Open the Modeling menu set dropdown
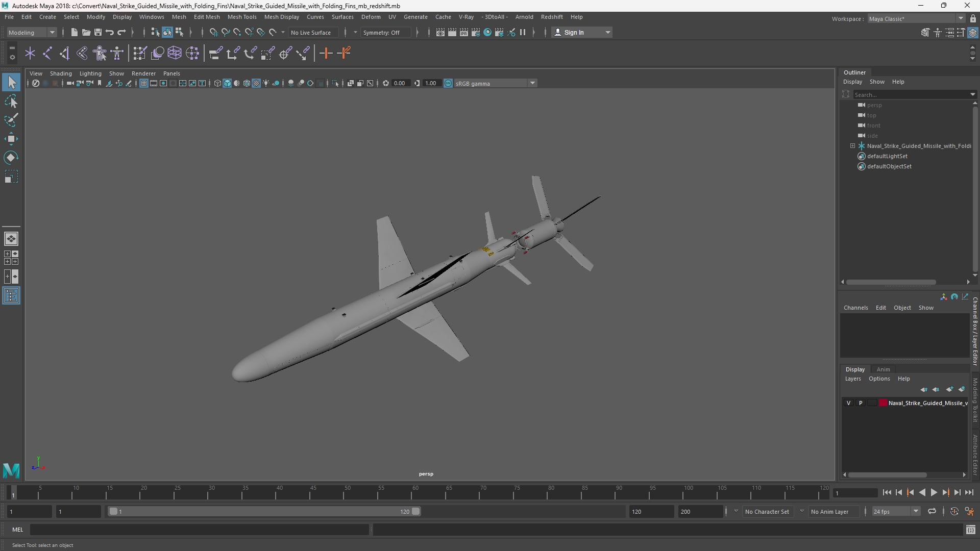Screen dimensions: 980x551 tap(32, 32)
